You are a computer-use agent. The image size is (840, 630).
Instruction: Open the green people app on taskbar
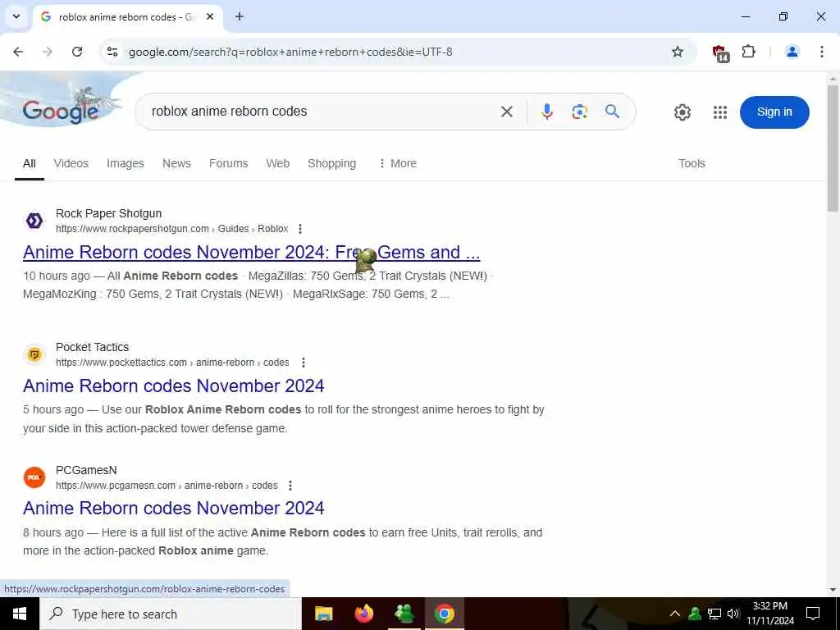[x=404, y=614]
